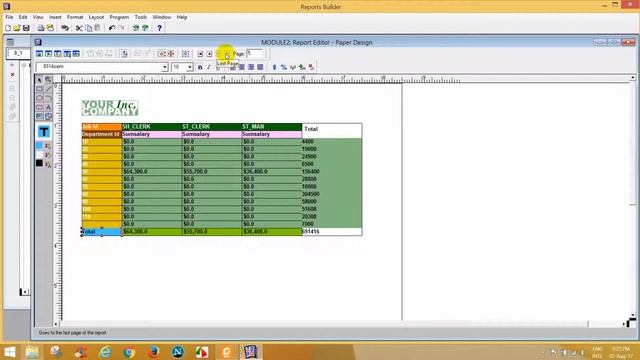Click the Windows Start button
The height and width of the screenshot is (360, 640).
pyautogui.click(x=9, y=351)
